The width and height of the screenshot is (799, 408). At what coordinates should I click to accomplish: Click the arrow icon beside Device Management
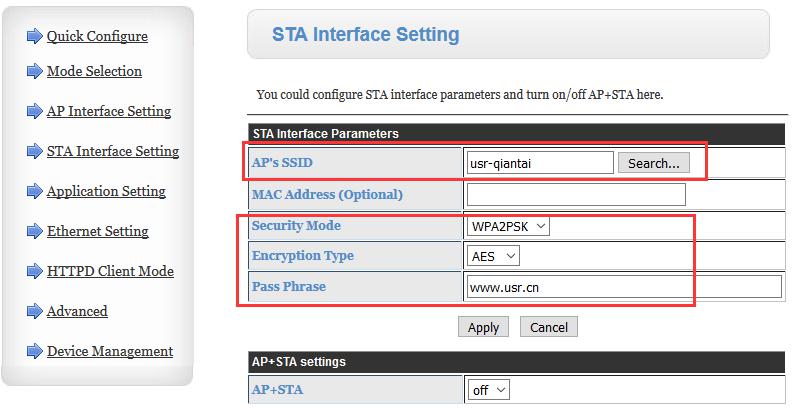click(35, 351)
